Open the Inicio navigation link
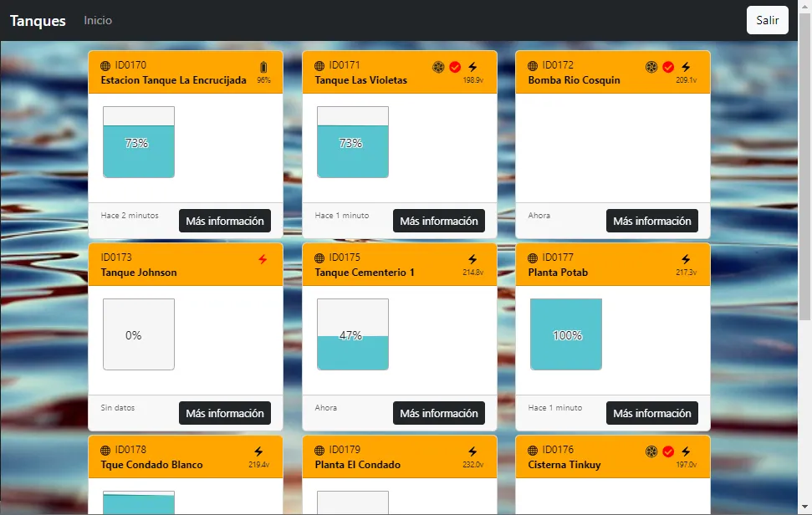 pos(98,20)
